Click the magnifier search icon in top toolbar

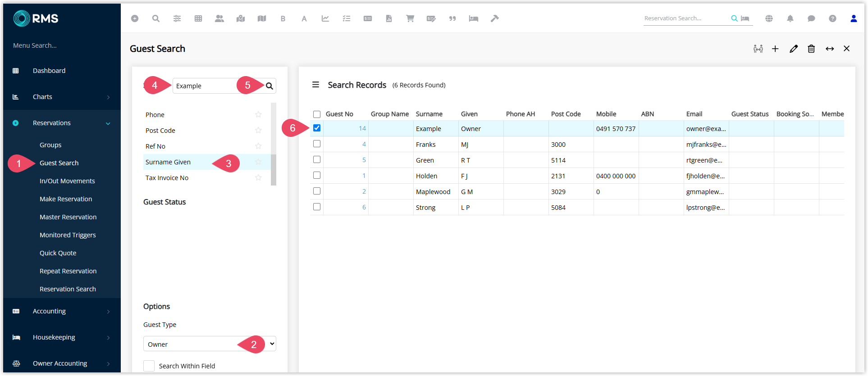156,18
